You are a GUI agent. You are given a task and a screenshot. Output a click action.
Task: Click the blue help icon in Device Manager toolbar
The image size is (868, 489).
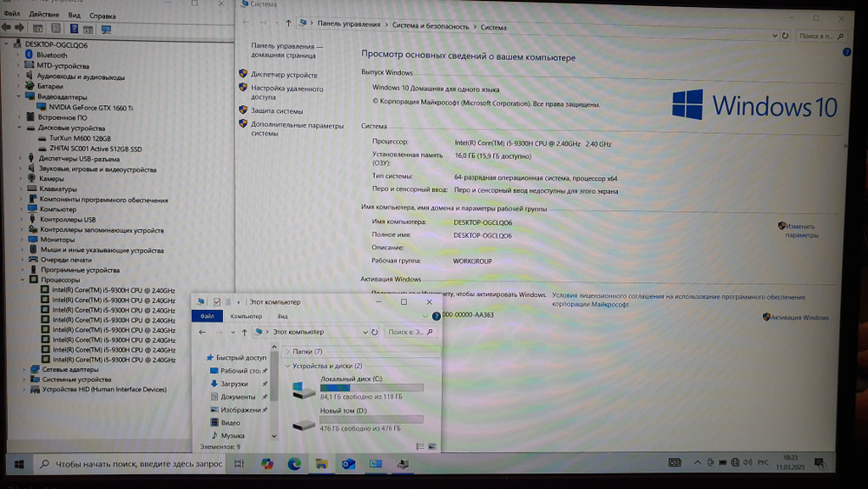point(74,29)
